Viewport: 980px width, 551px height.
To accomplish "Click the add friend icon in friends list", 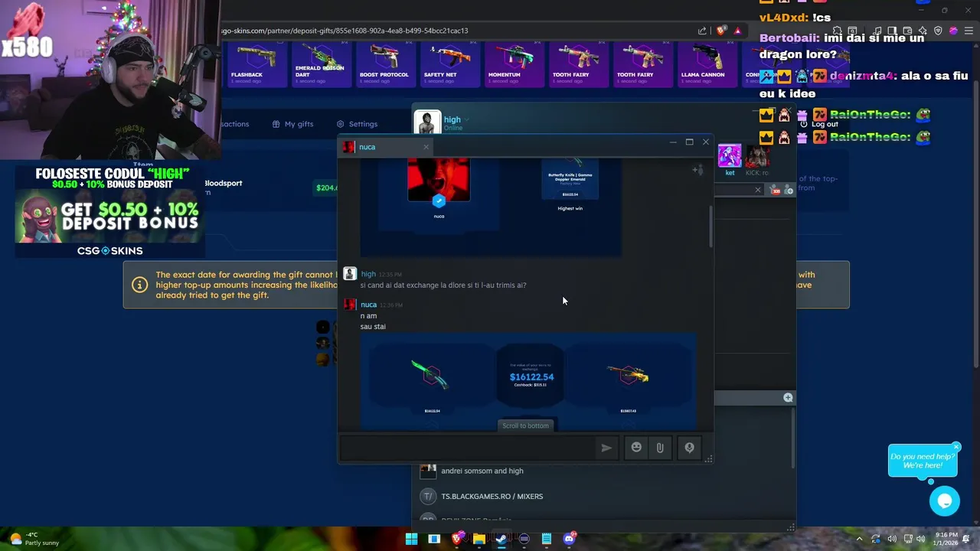I will [788, 190].
